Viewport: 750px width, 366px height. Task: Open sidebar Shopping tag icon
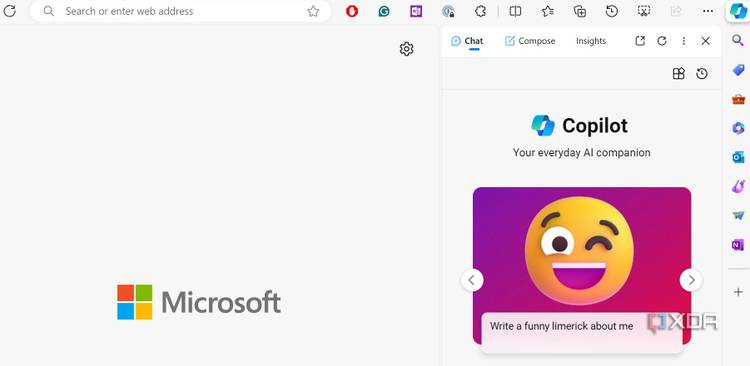[738, 70]
